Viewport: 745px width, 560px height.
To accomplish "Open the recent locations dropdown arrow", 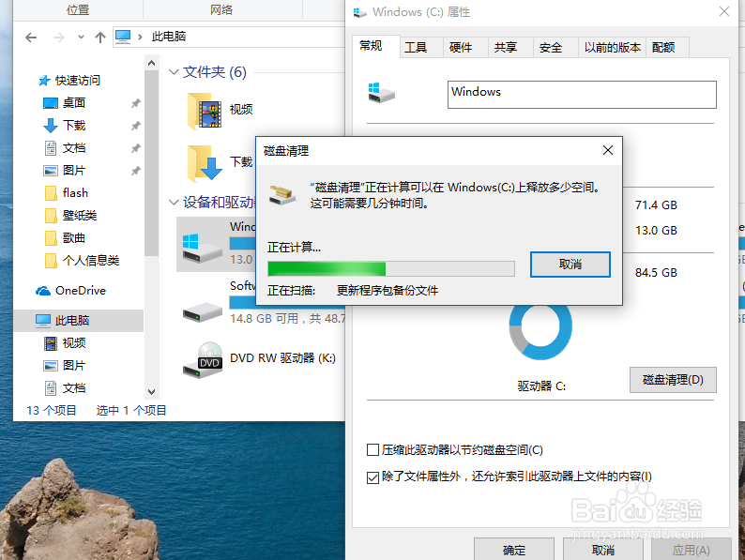I will 81,37.
